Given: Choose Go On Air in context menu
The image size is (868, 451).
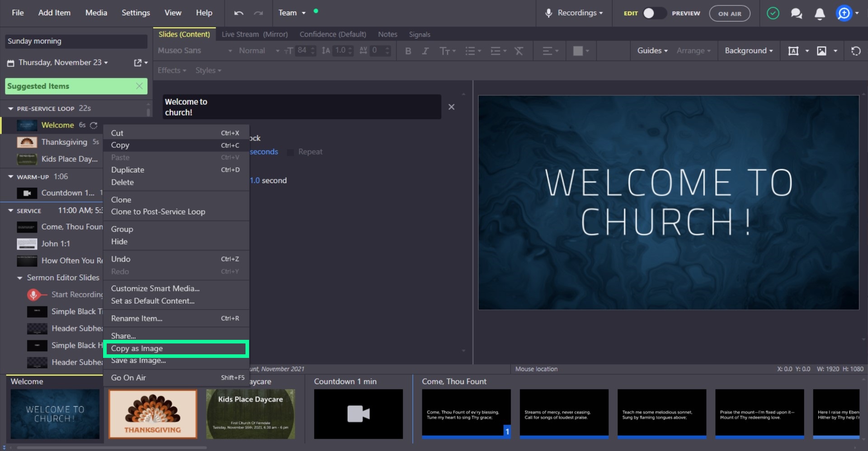Looking at the screenshot, I should pos(176,378).
